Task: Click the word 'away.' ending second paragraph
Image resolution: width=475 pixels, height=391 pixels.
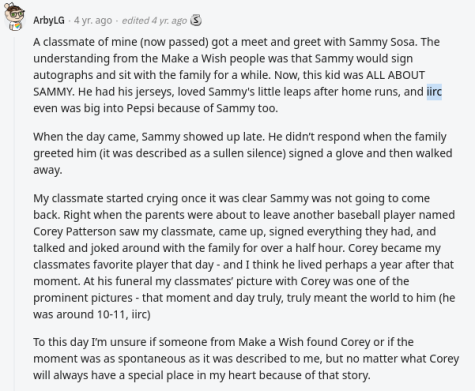Action: click(48, 170)
